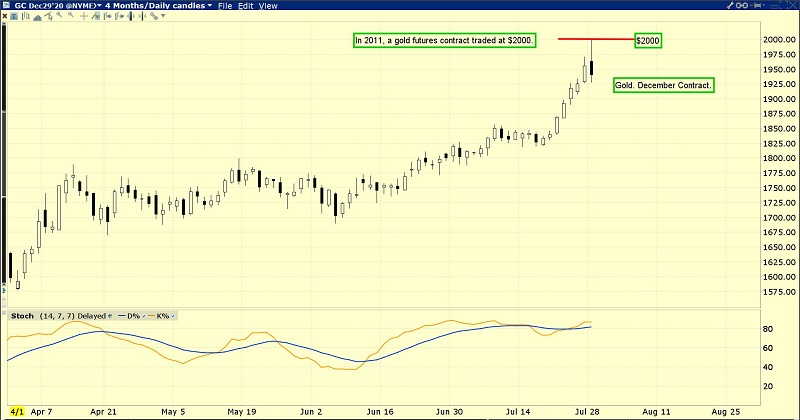
Task: Select the $2000 price label box
Action: tap(648, 40)
